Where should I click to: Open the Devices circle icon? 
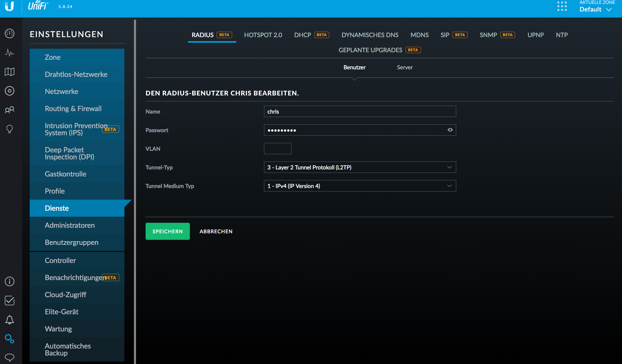tap(10, 91)
